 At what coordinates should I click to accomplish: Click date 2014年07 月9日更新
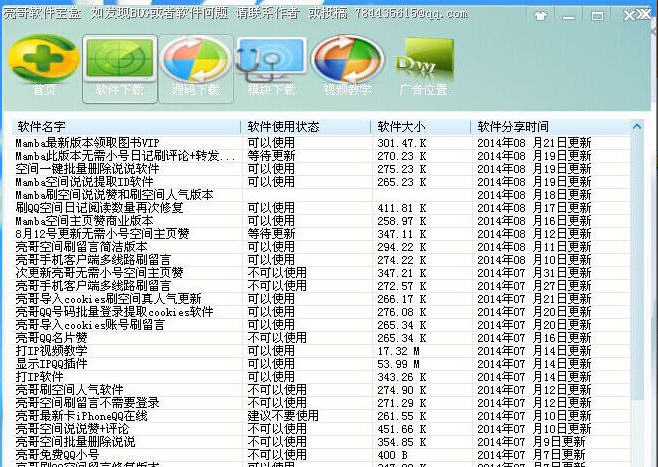click(x=531, y=442)
